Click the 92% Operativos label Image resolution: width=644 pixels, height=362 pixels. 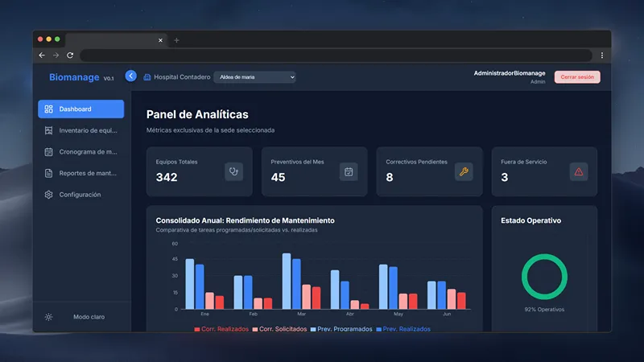click(544, 310)
